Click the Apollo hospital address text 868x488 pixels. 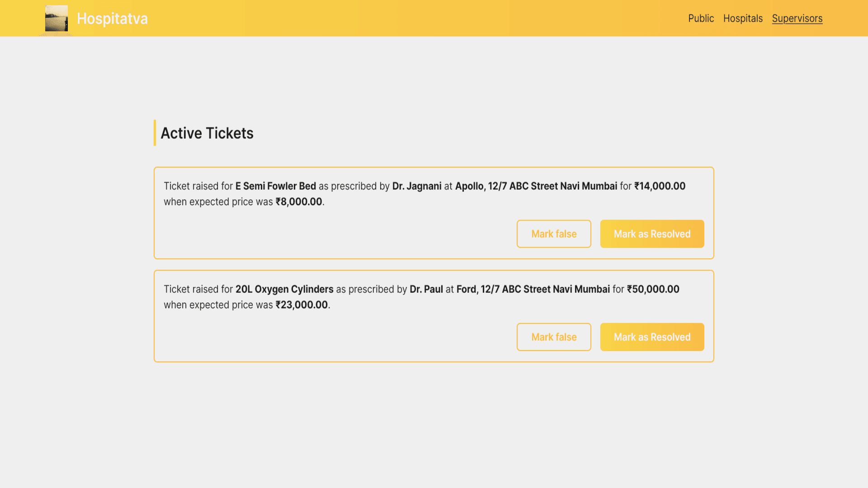(x=536, y=186)
